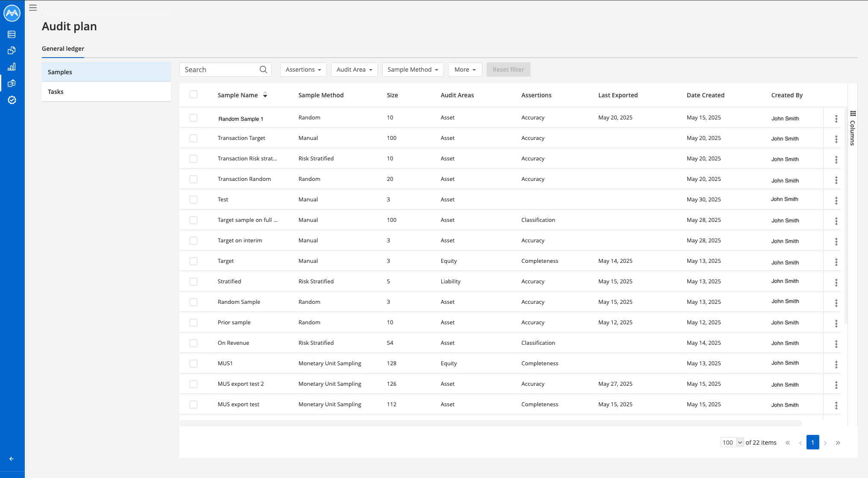Check the checkbox next to MUS1
868x478 pixels.
(194, 363)
